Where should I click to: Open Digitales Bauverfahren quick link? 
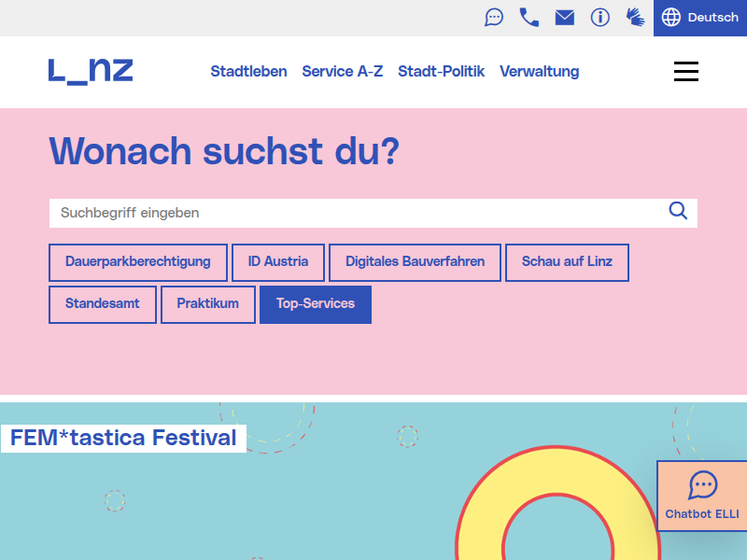[415, 262]
